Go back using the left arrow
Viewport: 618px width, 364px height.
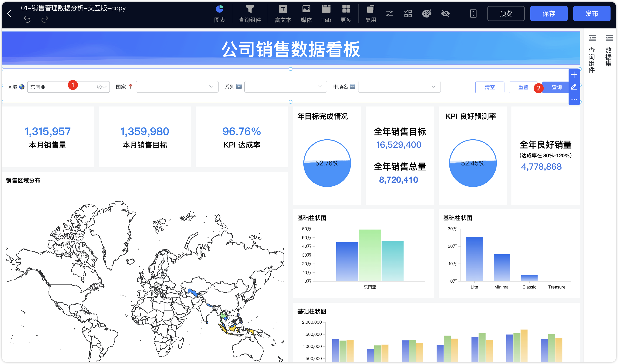click(x=9, y=14)
